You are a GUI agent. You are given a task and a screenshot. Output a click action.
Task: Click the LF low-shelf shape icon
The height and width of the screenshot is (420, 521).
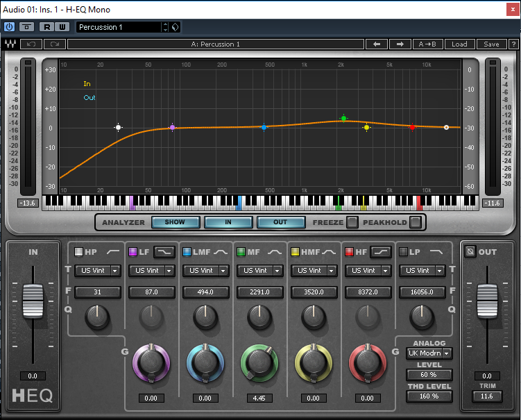[164, 252]
